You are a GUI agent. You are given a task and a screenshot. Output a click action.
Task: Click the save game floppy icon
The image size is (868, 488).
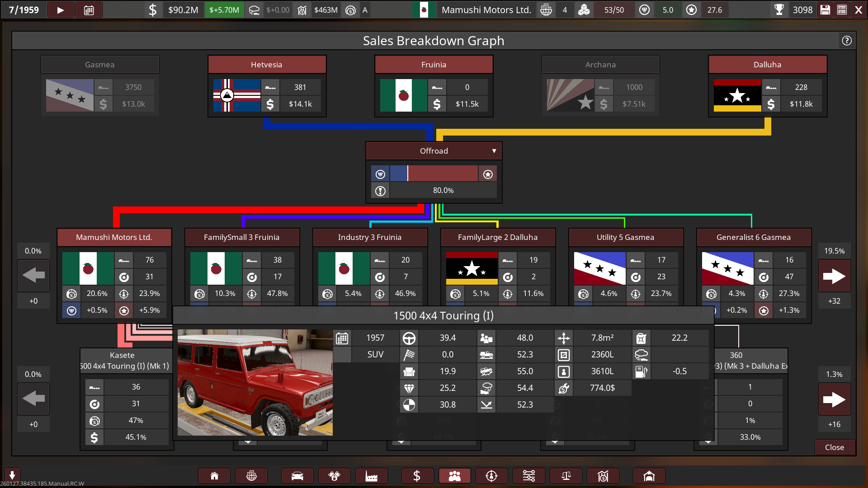[x=825, y=10]
